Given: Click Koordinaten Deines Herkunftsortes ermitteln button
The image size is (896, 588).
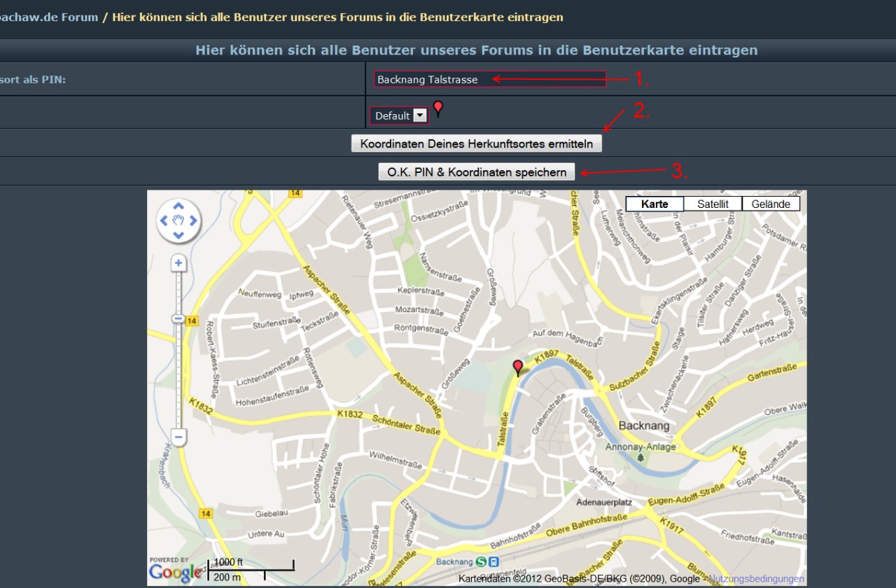Looking at the screenshot, I should [x=476, y=143].
